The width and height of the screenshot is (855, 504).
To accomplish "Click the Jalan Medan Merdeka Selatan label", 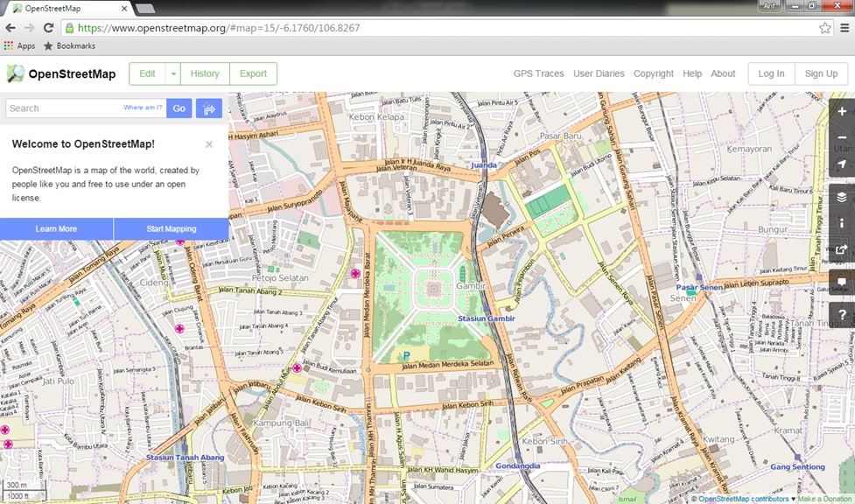I will click(448, 364).
